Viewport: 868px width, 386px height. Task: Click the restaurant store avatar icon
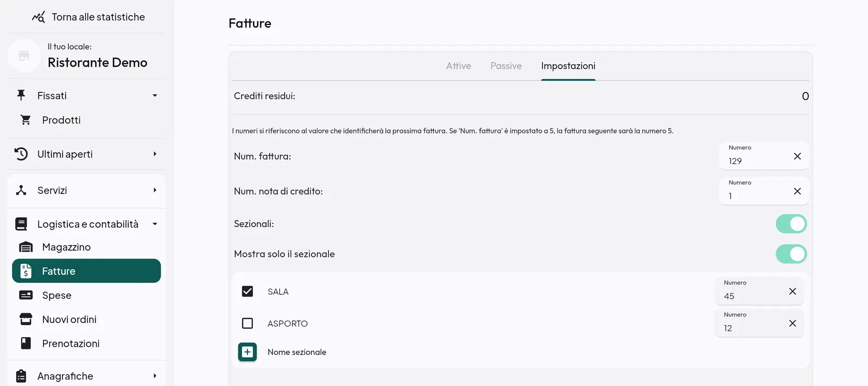click(x=24, y=56)
